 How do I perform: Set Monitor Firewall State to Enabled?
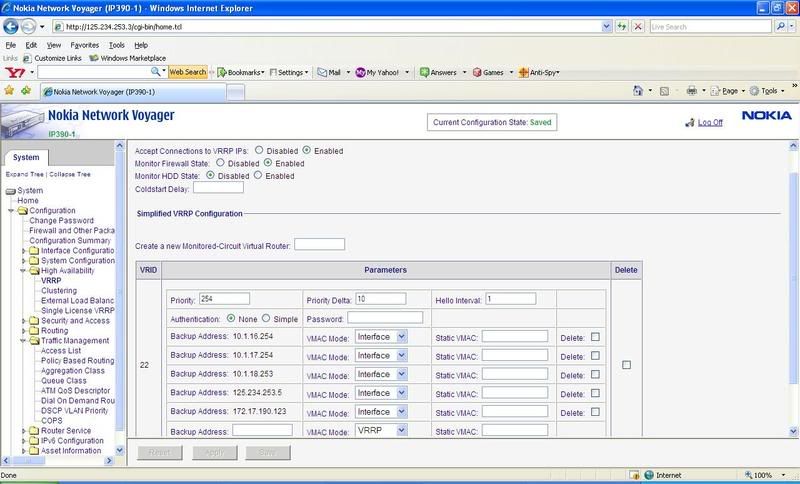coord(268,163)
